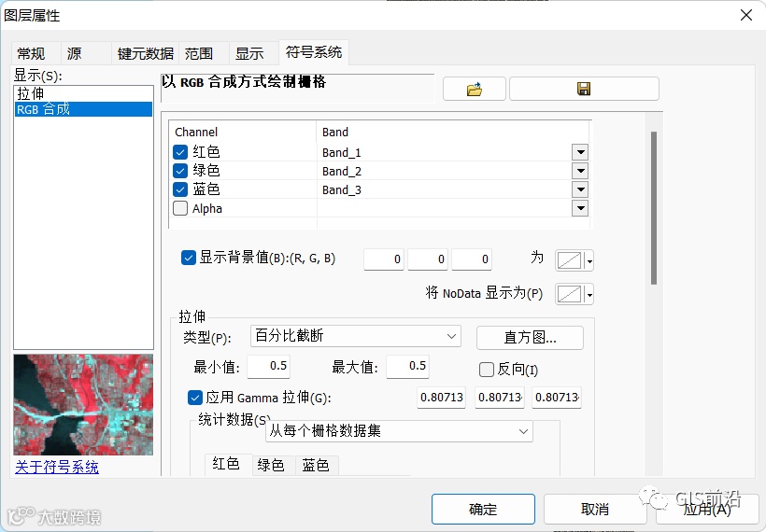Switch to the 键元数据 tab
Viewport: 766px width, 532px height.
(x=145, y=53)
